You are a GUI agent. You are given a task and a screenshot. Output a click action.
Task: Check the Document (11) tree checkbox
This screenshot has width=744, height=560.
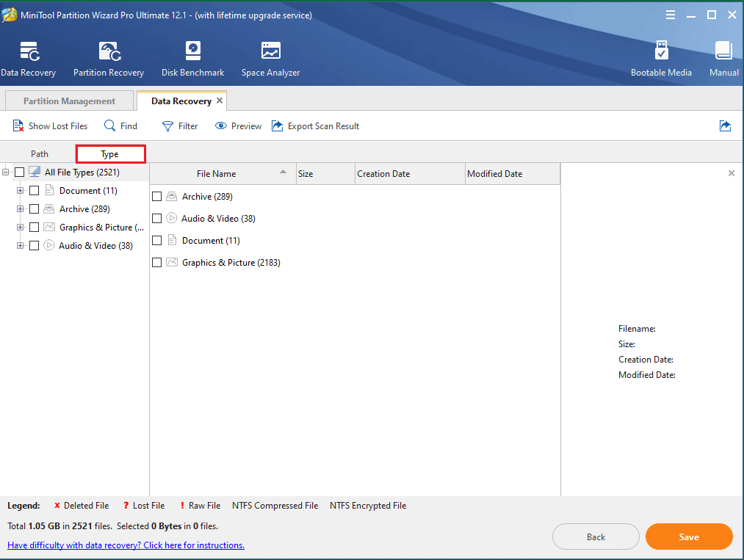[x=35, y=191]
